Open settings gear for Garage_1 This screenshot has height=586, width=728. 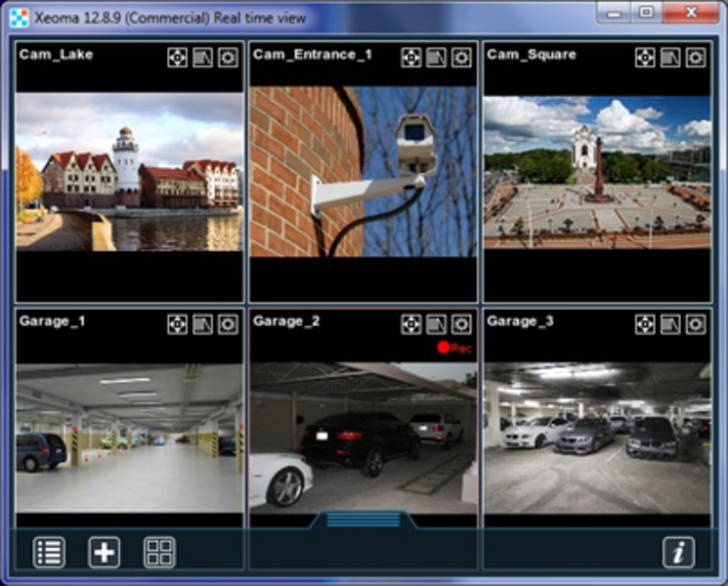click(228, 324)
